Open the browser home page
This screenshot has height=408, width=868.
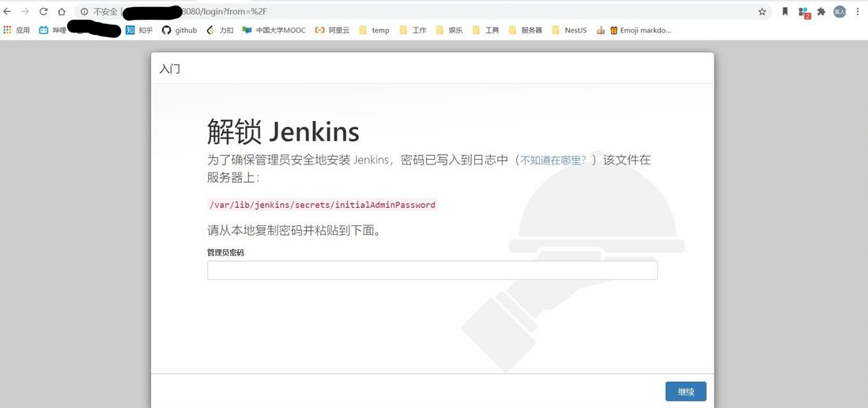pyautogui.click(x=62, y=12)
